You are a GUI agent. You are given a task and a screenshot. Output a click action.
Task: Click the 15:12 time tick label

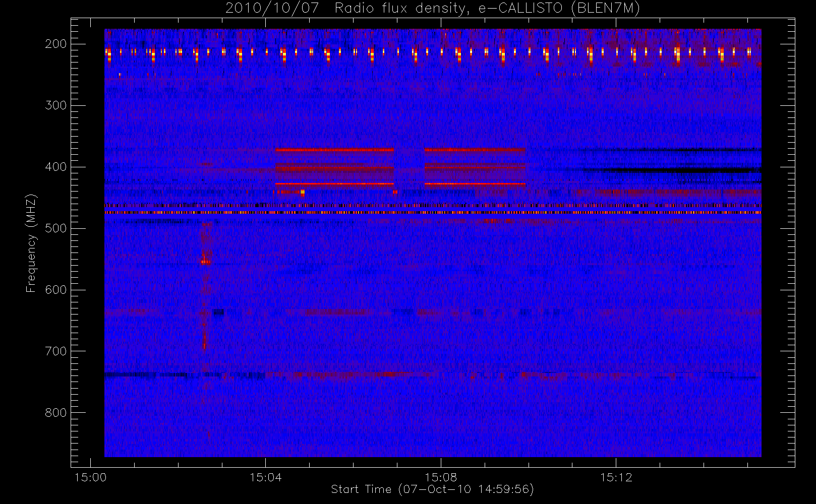point(616,477)
